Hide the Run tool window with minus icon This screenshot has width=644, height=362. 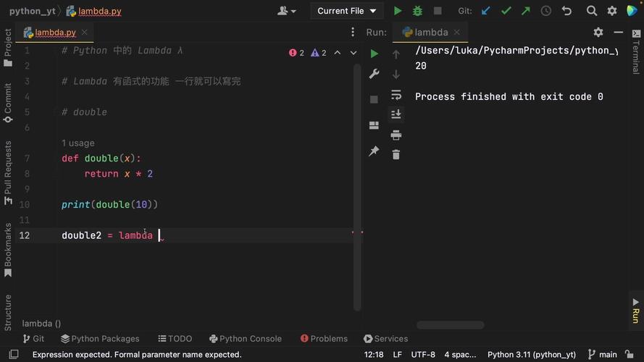(x=618, y=32)
